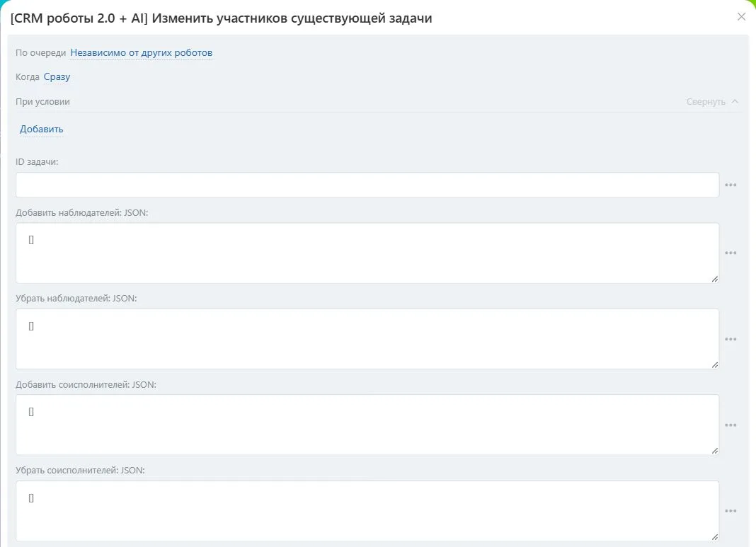
Task: Click into Добавить наблюдателей JSON textarea
Action: point(367,253)
